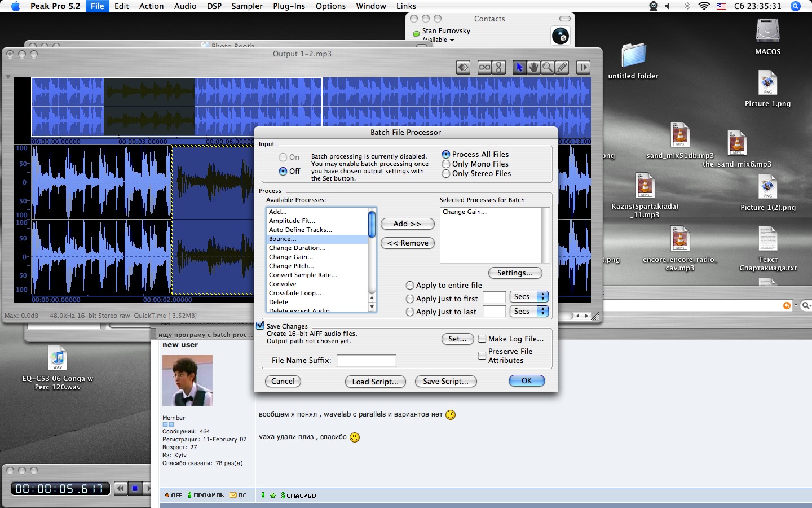
Task: Click the Load Script... button
Action: [x=375, y=382]
